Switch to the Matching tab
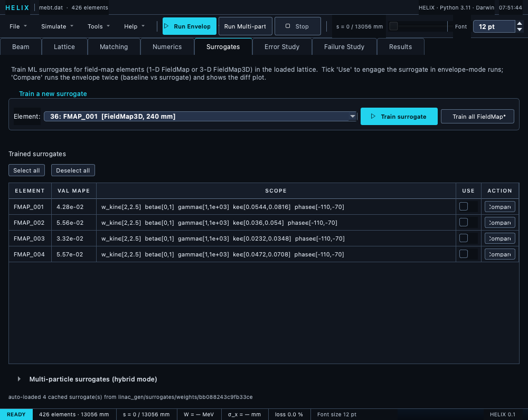Screen dimensions: 528x420 coord(114,47)
